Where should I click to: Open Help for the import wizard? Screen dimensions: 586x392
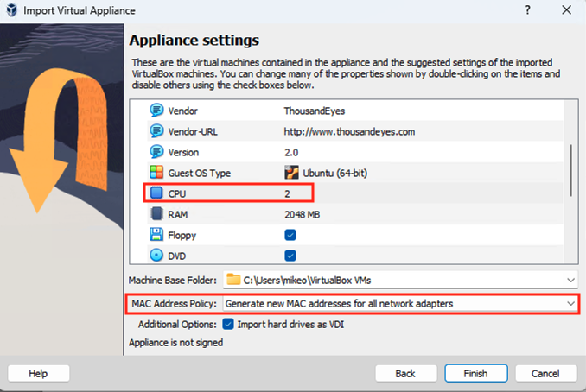pos(38,374)
